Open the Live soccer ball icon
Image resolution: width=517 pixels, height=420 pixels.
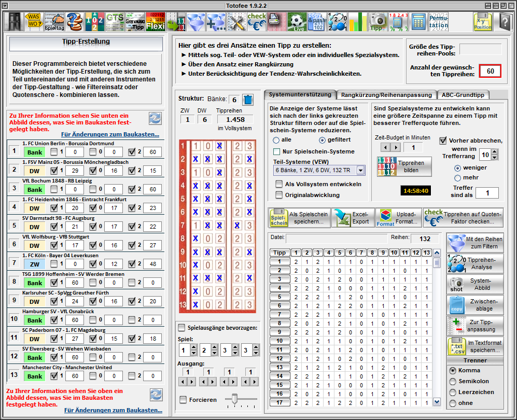pos(297,22)
